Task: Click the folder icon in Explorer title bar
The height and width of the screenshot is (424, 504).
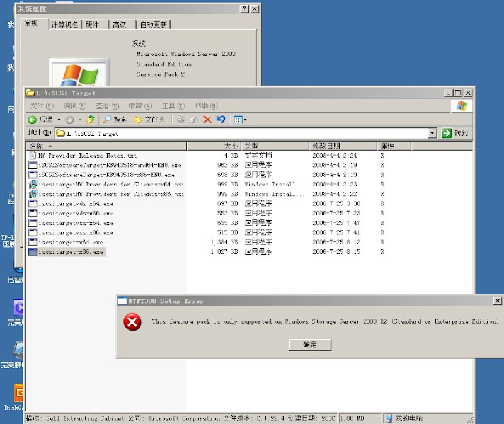Action: [x=30, y=93]
